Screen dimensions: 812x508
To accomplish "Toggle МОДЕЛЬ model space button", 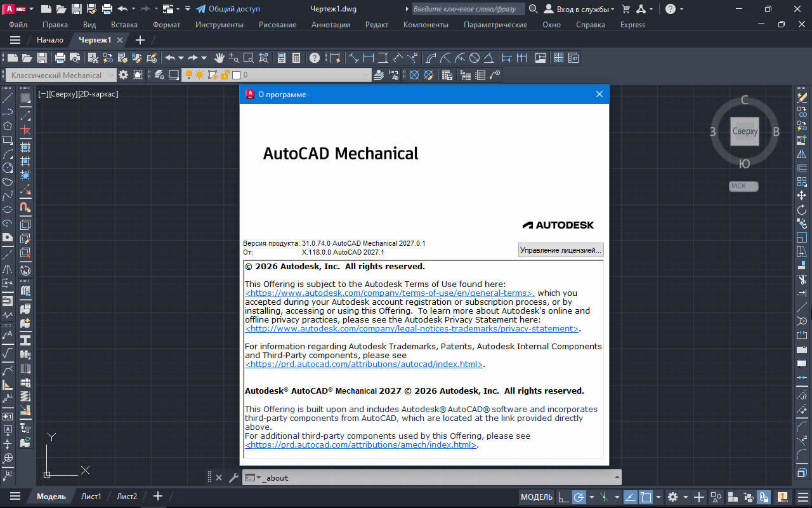I will point(537,497).
